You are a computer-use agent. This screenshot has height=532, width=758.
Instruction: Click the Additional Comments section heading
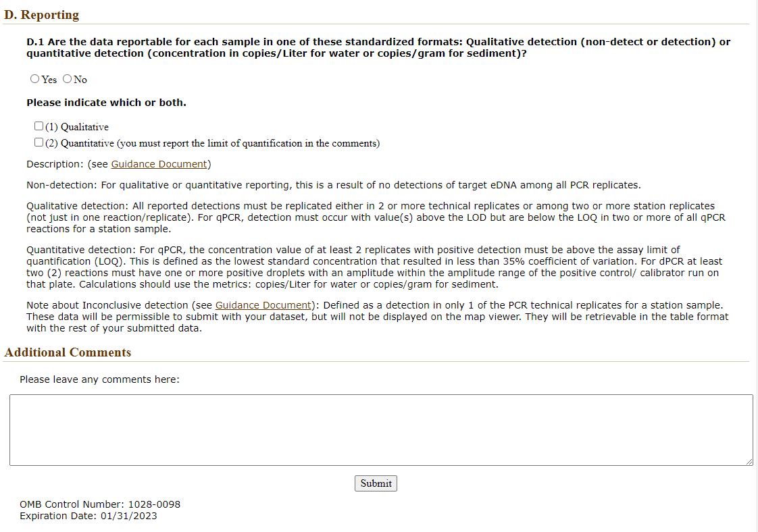coord(68,352)
